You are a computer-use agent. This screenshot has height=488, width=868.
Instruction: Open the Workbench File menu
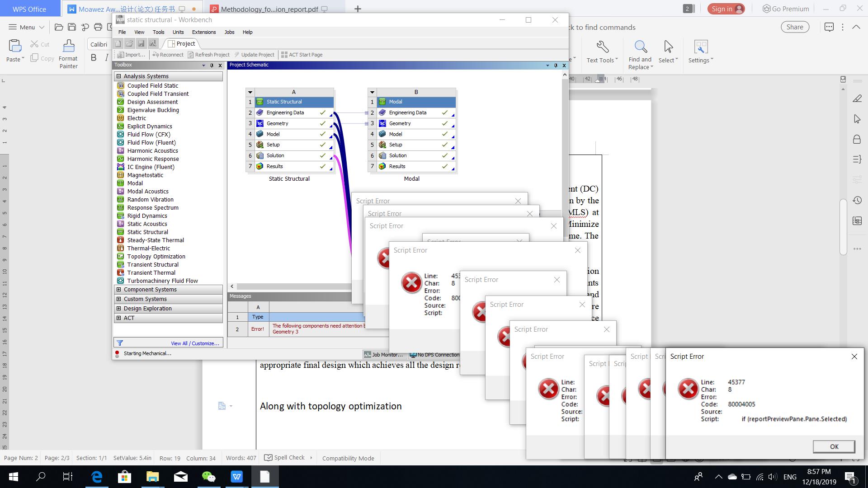click(x=122, y=32)
